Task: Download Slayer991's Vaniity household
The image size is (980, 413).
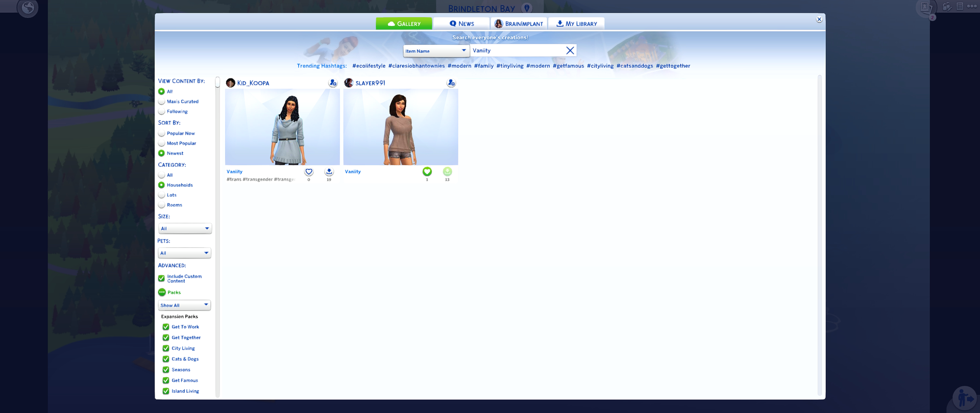Action: click(447, 172)
